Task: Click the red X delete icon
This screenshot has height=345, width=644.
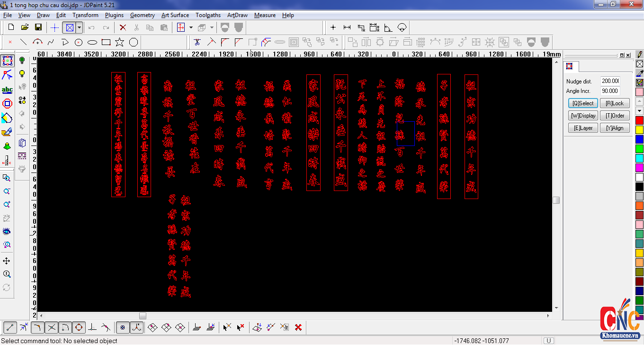Action: [123, 27]
